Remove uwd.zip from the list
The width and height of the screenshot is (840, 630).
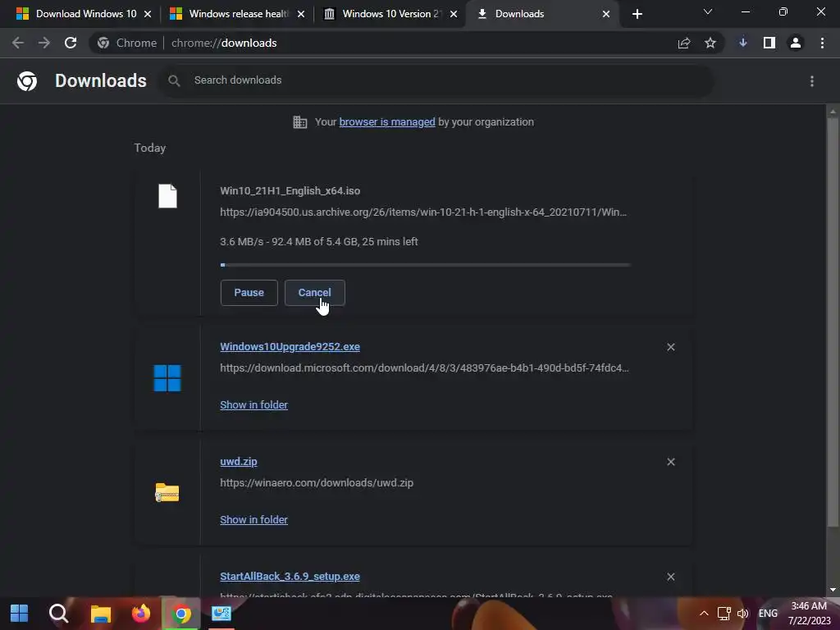pos(671,462)
